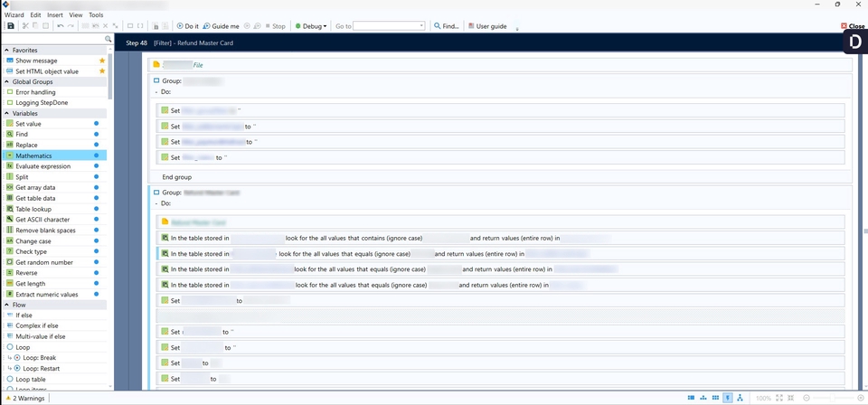Click the Cut scissors icon

(25, 26)
